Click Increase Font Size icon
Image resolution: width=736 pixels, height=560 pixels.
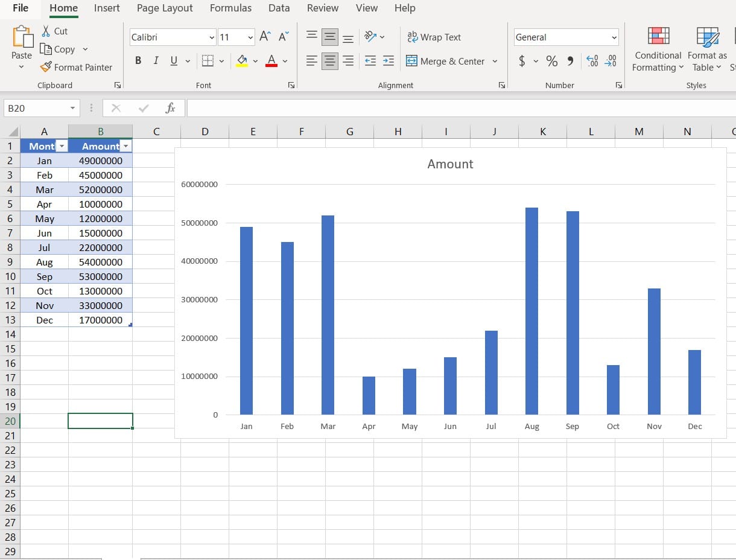(x=265, y=37)
